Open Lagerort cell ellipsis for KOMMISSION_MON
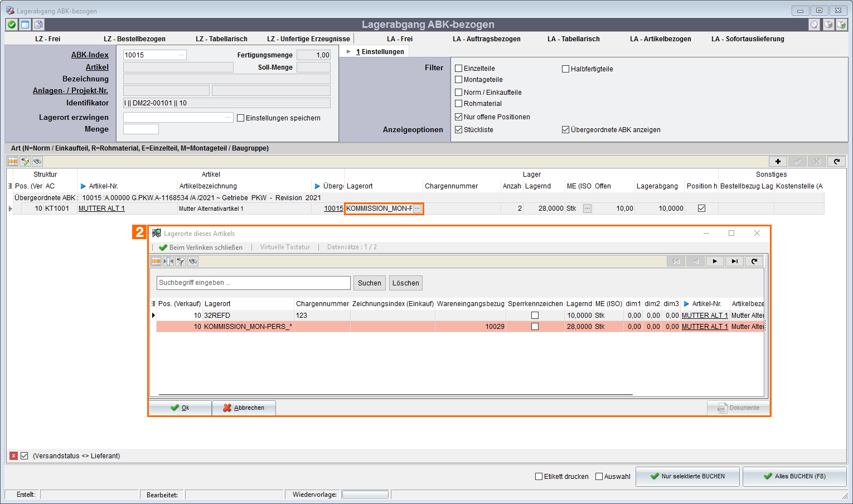 418,209
